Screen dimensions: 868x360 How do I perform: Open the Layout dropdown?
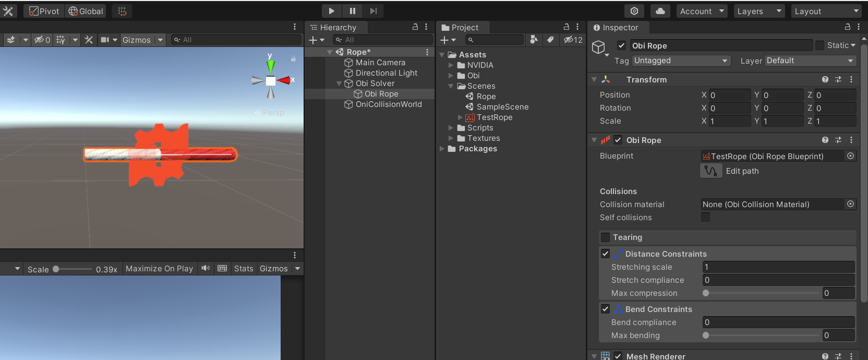pyautogui.click(x=826, y=11)
